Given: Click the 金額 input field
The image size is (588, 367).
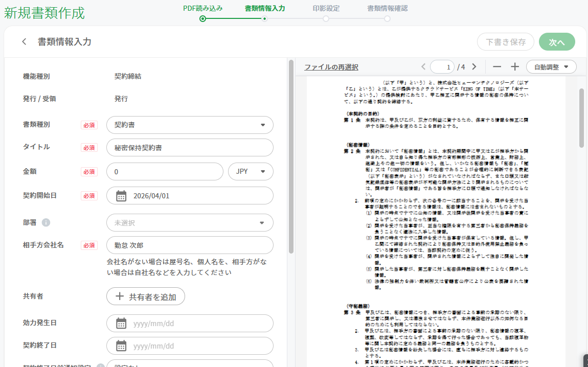Looking at the screenshot, I should (165, 171).
